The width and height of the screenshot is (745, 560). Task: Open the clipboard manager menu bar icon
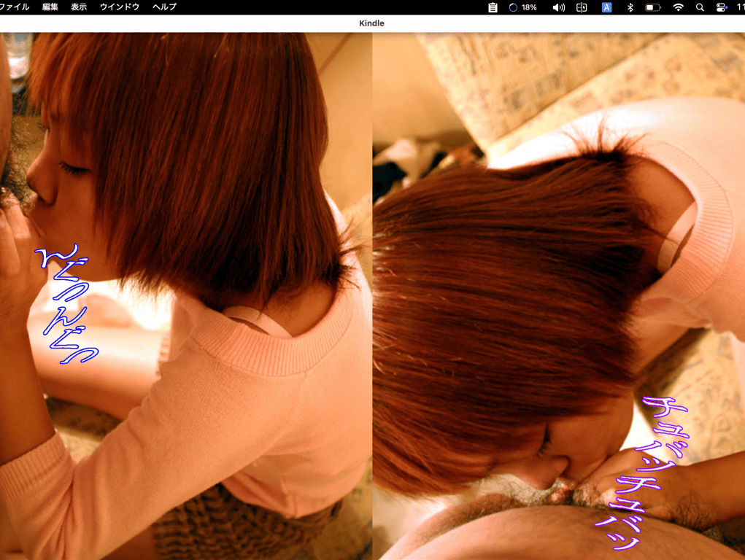493,7
